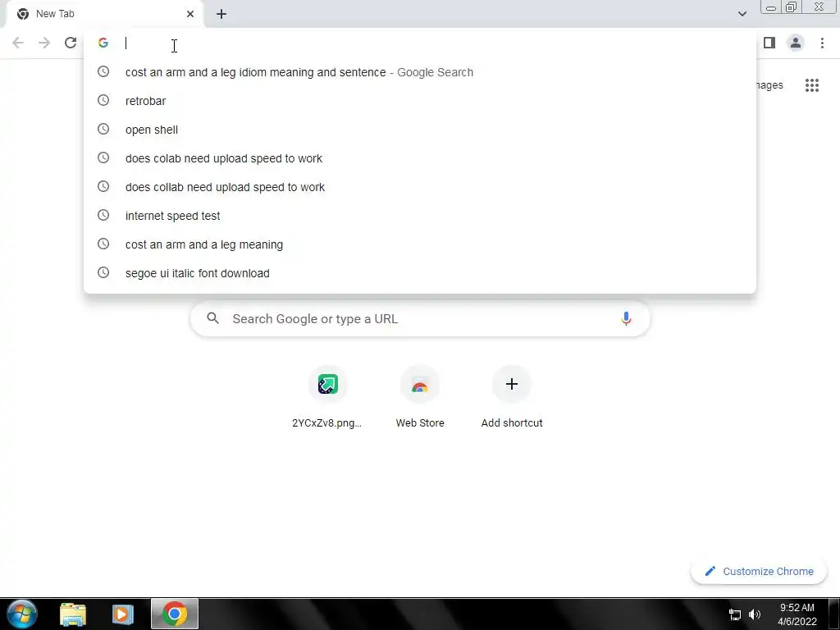The image size is (840, 630).
Task: Close the New Tab tab
Action: tap(190, 14)
